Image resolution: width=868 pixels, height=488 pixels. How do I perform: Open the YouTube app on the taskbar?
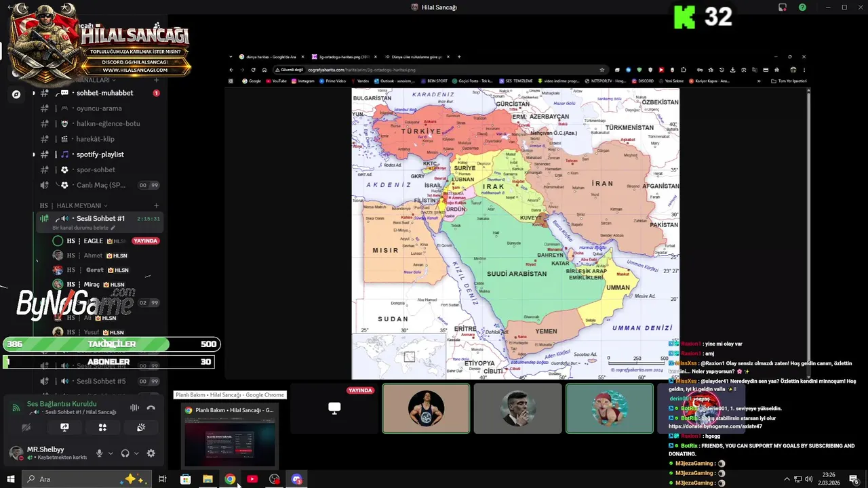(252, 479)
